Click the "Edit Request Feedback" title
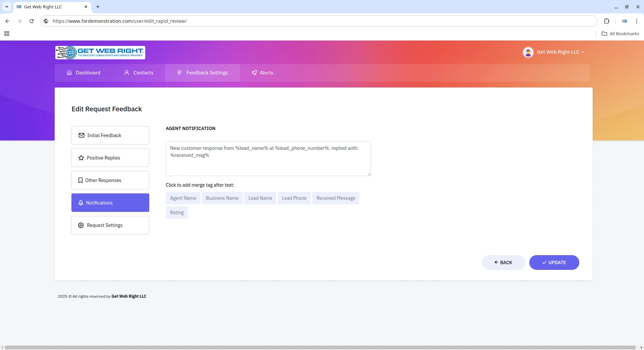 click(x=107, y=109)
